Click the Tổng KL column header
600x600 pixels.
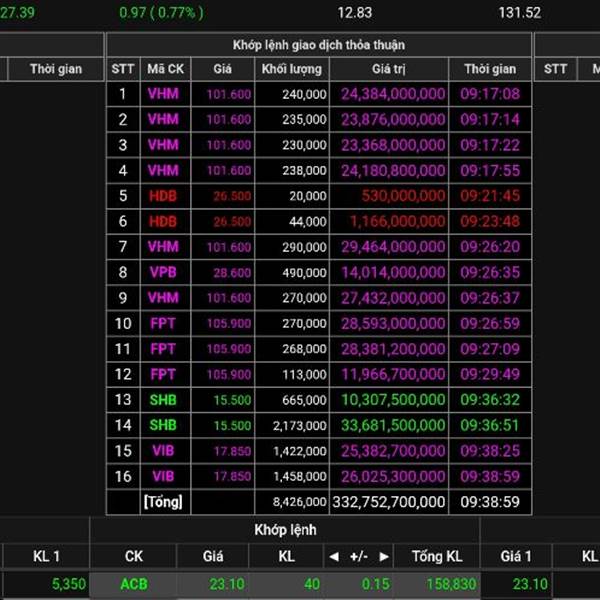click(437, 556)
